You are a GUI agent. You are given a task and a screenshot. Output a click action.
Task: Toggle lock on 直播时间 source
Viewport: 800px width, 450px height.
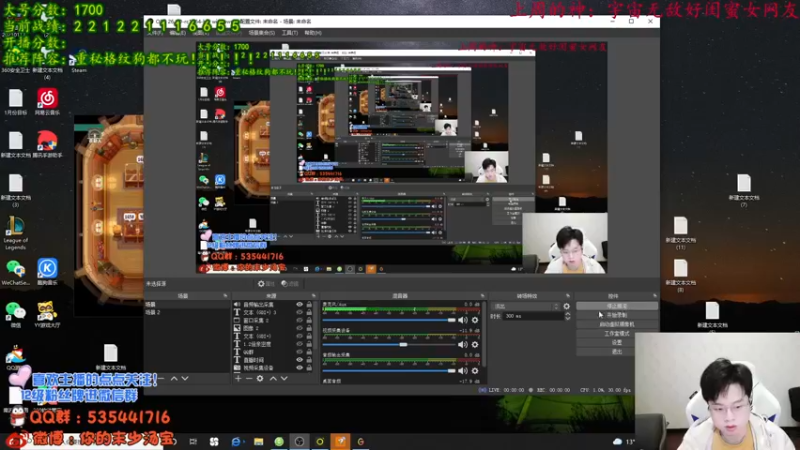[x=309, y=360]
